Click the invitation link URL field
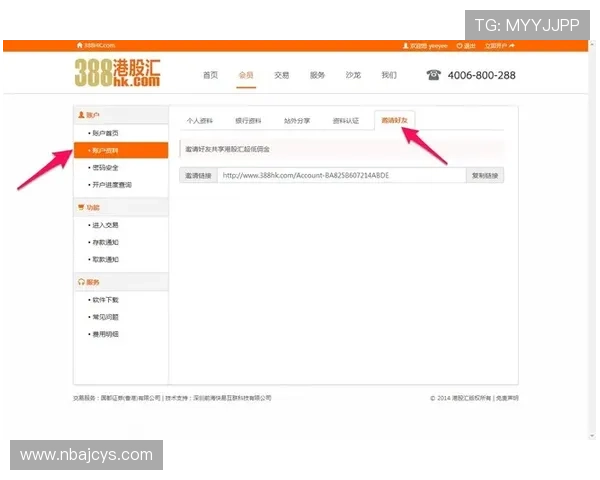This screenshot has height=480, width=600. click(342, 175)
